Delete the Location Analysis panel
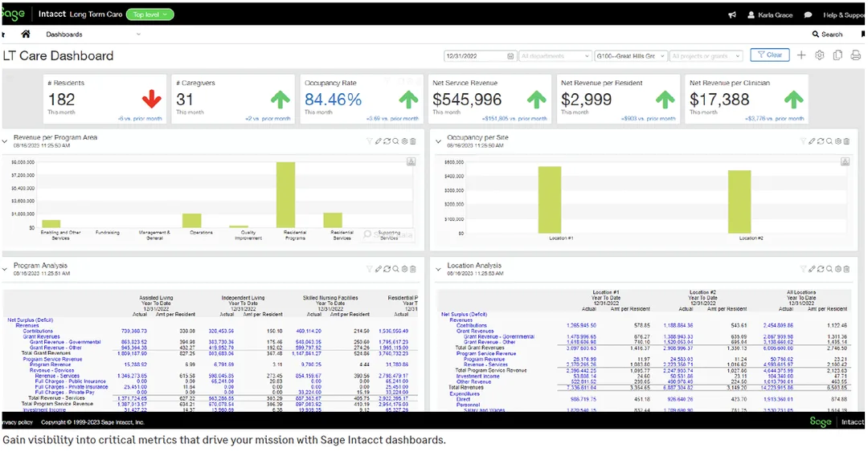 pos(846,269)
